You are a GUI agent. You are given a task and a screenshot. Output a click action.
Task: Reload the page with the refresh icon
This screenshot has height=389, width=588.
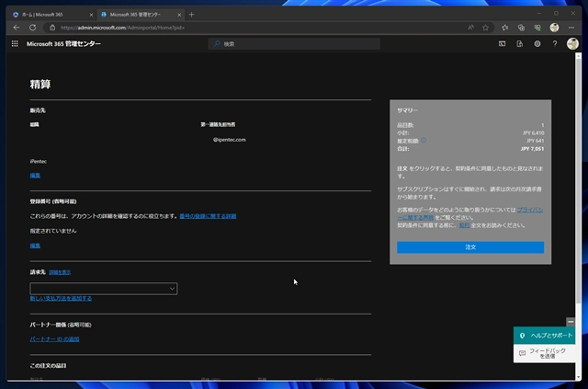(x=33, y=28)
